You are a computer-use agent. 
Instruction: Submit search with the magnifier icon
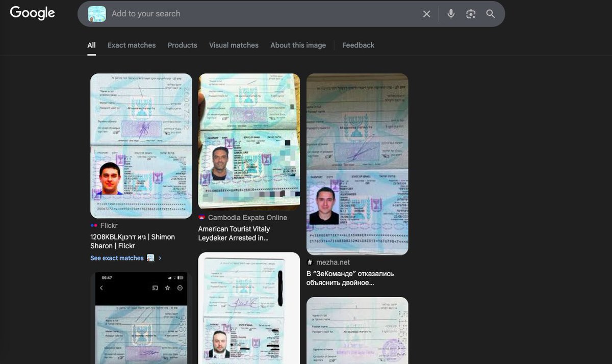[491, 14]
